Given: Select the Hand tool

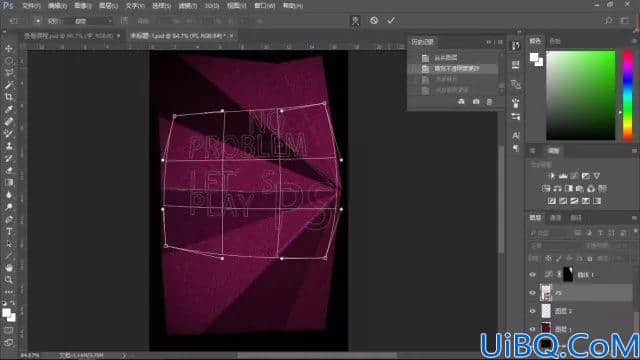Looking at the screenshot, I should pos(9,268).
